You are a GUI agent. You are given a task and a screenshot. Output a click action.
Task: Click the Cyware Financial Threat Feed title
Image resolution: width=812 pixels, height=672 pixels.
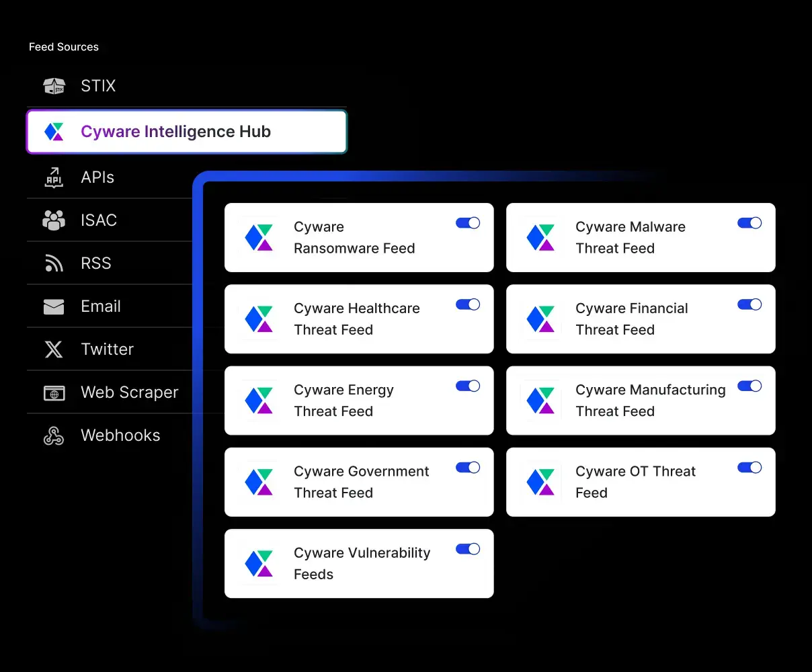632,319
